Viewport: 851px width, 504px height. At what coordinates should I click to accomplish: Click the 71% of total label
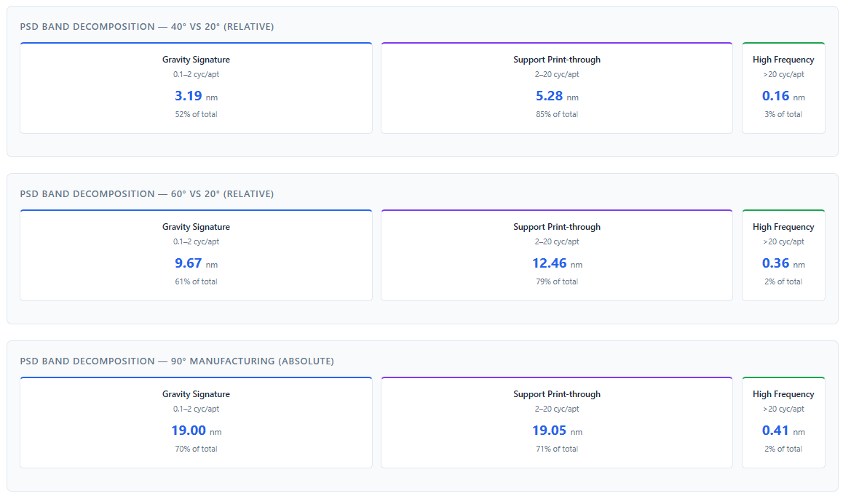[x=556, y=449]
